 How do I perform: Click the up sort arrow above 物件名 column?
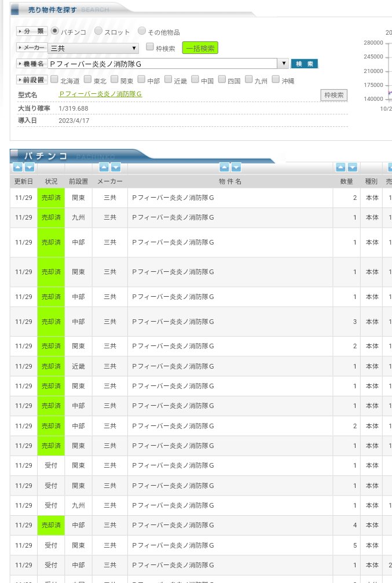point(225,167)
